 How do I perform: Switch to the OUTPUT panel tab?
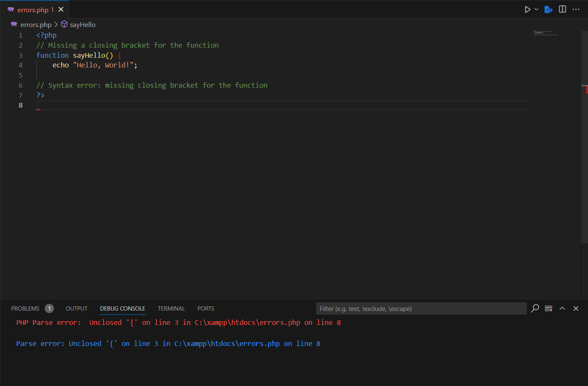77,308
